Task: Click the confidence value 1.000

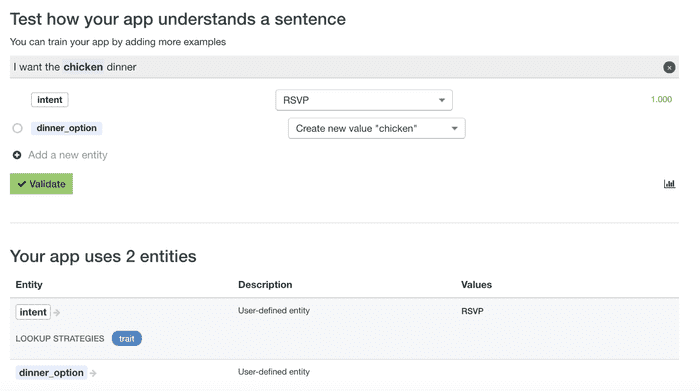Action: (661, 100)
